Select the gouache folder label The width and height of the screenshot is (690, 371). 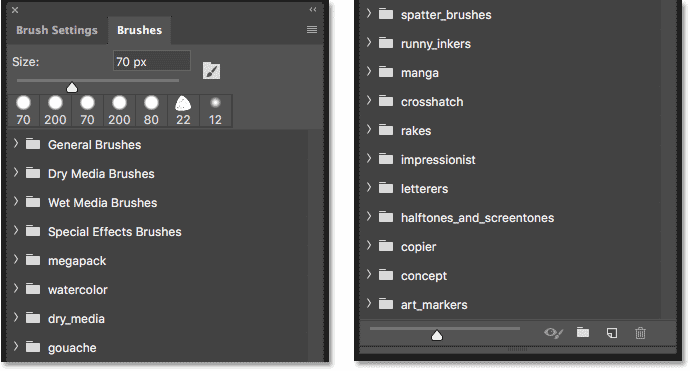(x=72, y=348)
